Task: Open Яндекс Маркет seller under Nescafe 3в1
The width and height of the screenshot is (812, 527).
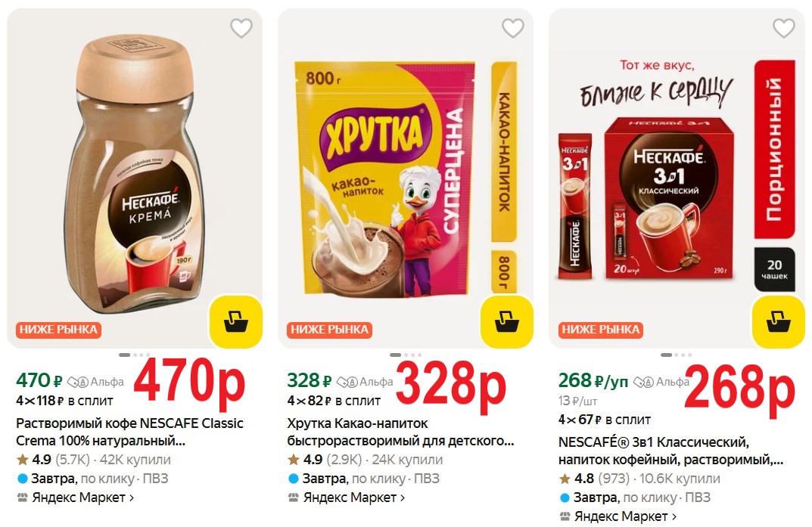Action: [x=618, y=516]
